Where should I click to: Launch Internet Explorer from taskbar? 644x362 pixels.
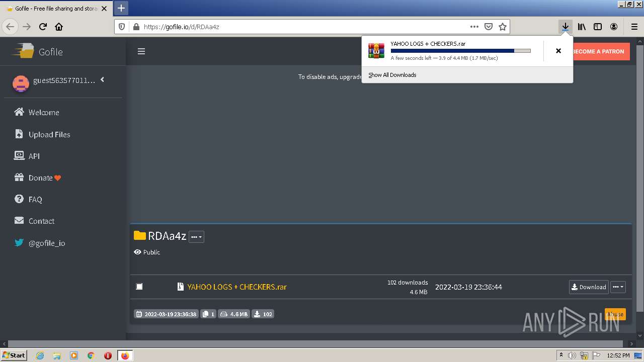pyautogui.click(x=40, y=355)
